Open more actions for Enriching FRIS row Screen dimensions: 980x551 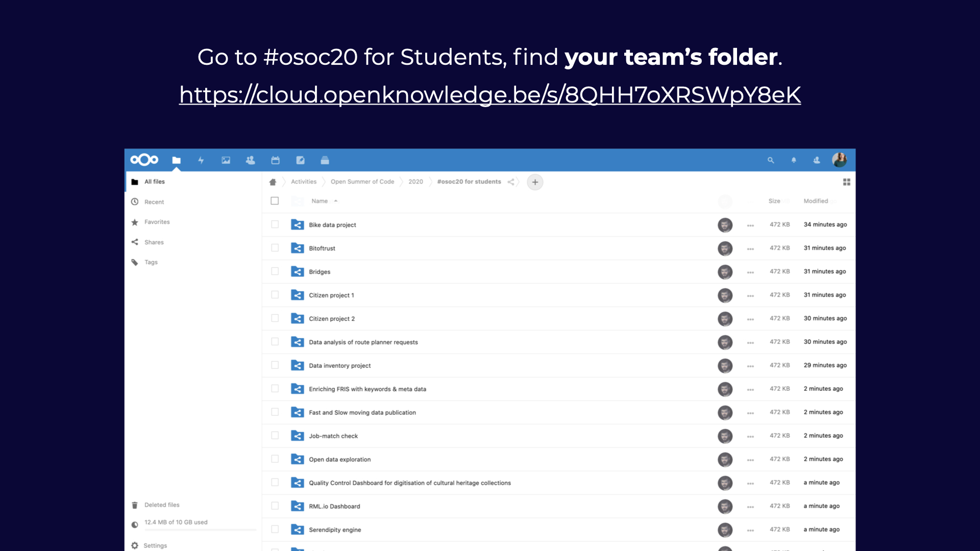[750, 389]
